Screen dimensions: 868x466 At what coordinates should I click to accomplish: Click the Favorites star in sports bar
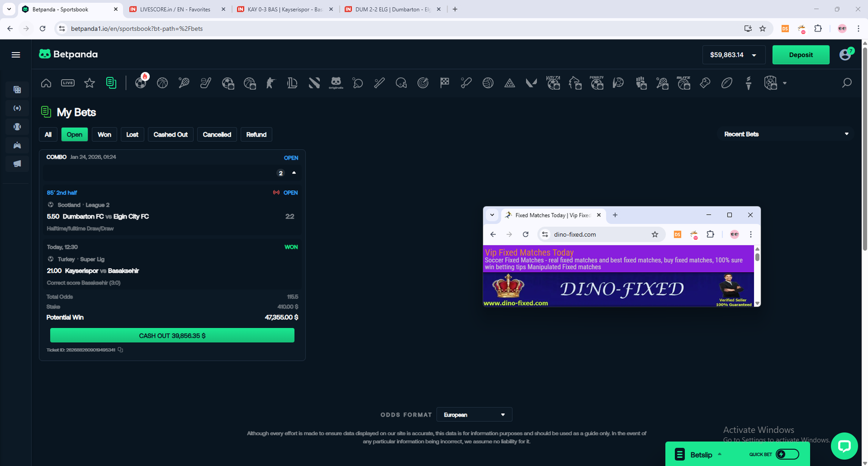90,83
